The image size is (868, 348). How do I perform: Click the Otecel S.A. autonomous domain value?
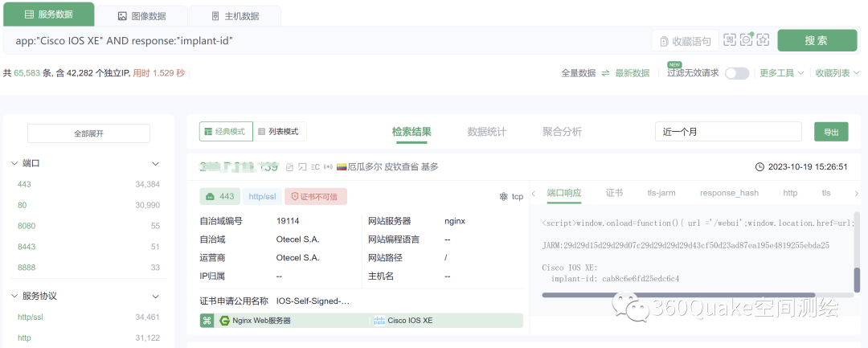pyautogui.click(x=298, y=240)
